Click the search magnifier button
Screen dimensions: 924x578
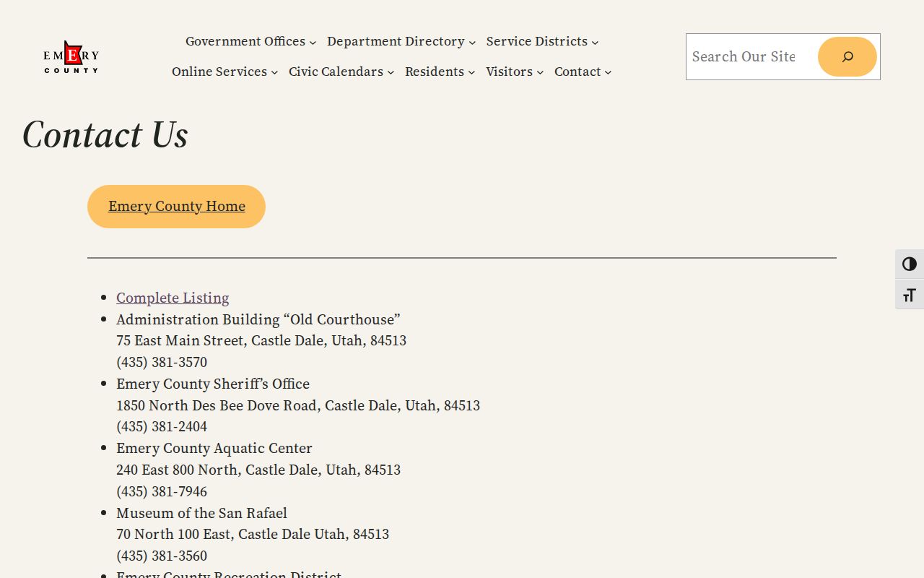(x=847, y=56)
